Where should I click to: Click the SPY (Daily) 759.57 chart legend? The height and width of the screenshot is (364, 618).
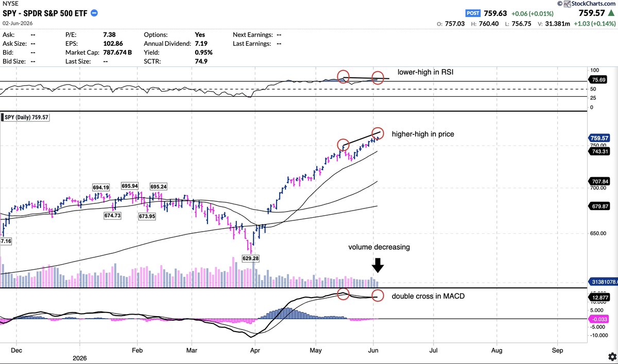(26, 118)
